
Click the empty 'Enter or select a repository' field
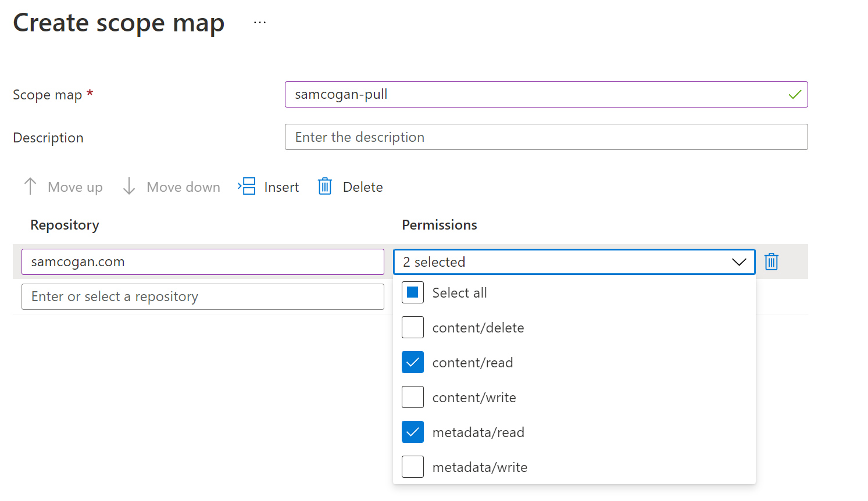[203, 297]
